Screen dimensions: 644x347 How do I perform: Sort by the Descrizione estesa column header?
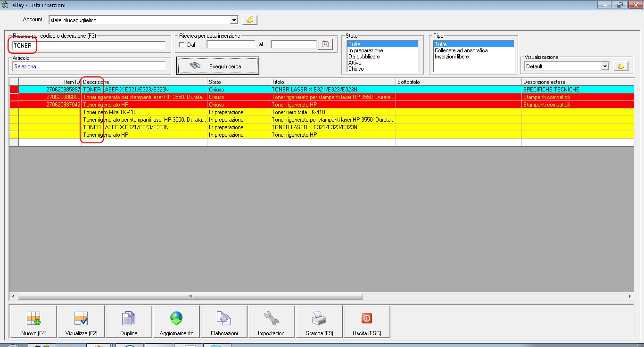coord(578,82)
